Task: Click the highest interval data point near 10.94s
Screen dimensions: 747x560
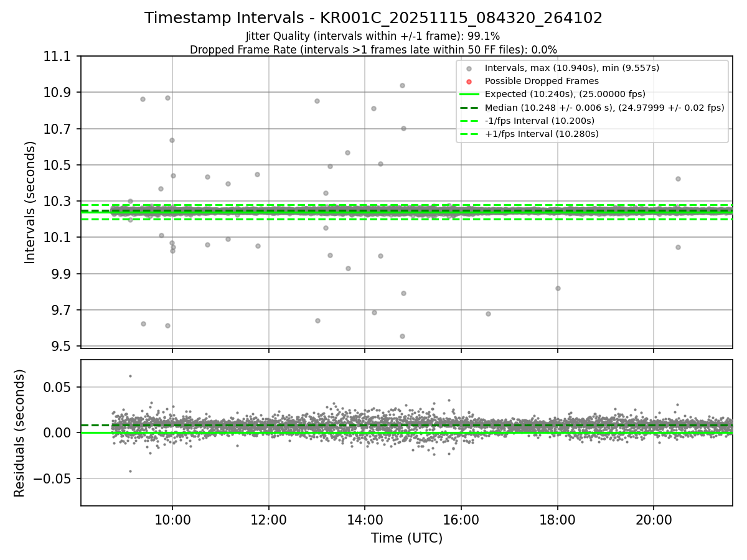Action: pos(402,85)
